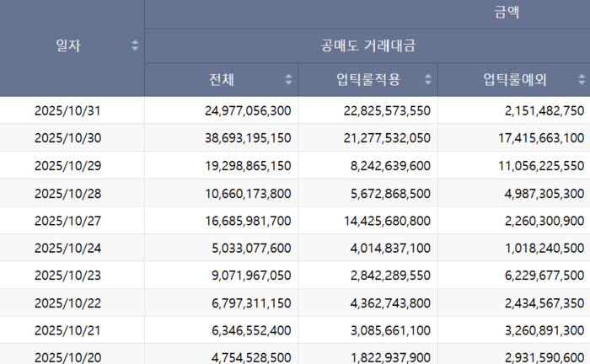Image resolution: width=590 pixels, height=364 pixels.
Task: Click uptick-exempt value 2,260,300,900
Action: [x=544, y=221]
